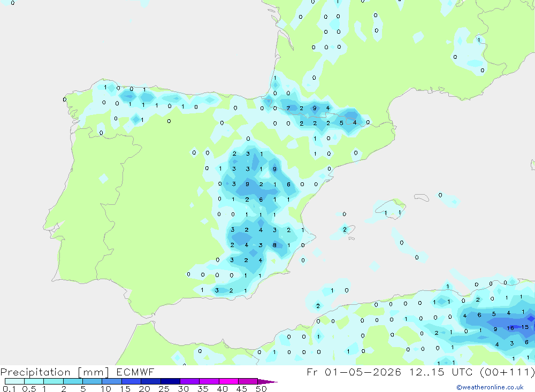Select the 2–5 mm legend color swatch
The height and width of the screenshot is (392, 535).
coord(73,381)
